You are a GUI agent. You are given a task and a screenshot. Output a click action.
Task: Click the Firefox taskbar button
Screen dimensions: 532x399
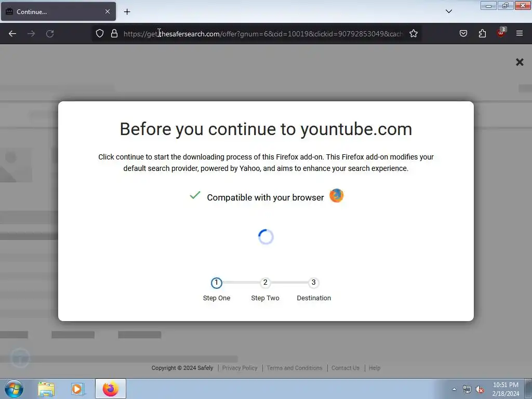(x=111, y=389)
